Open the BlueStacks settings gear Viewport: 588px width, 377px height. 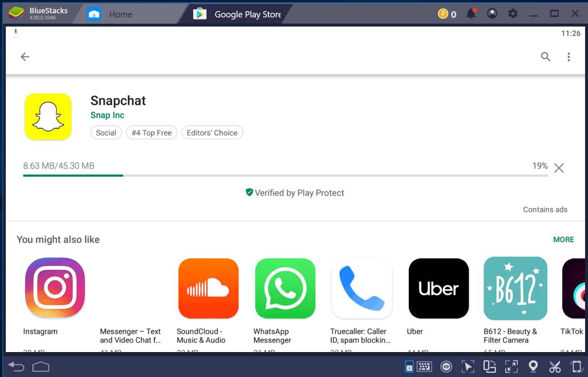pos(513,14)
